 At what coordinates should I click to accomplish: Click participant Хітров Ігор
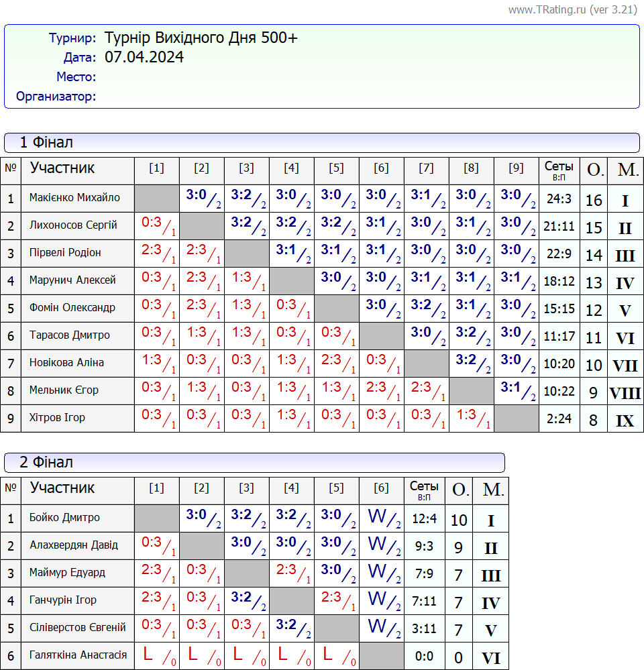[57, 418]
